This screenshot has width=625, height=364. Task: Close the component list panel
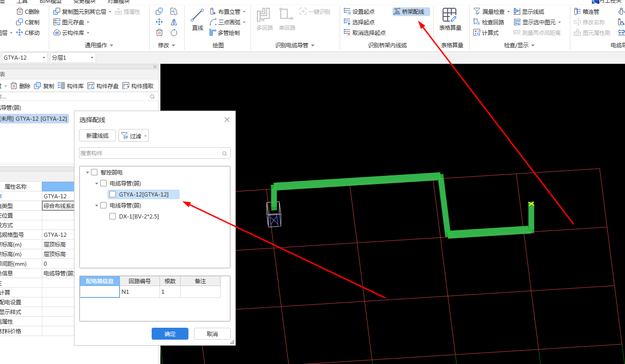[x=154, y=67]
